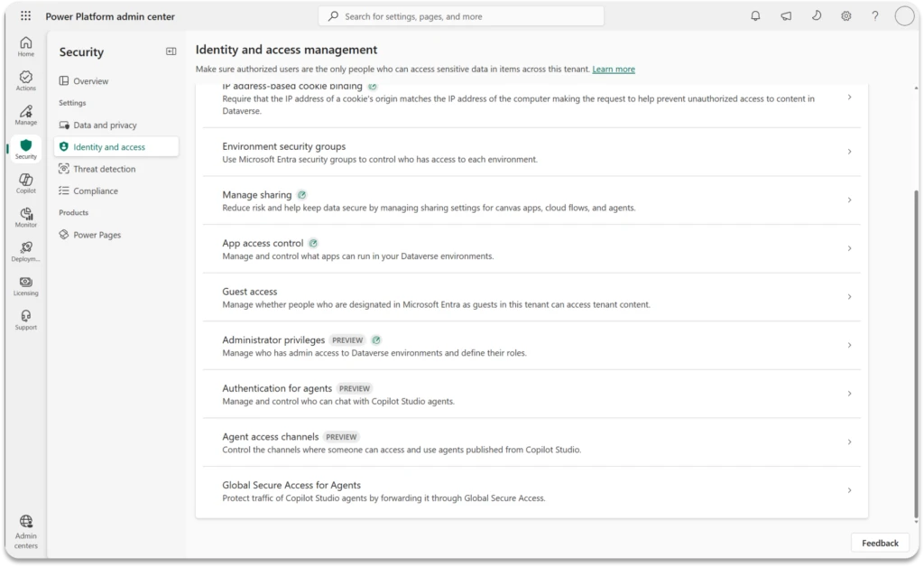Open Licensing in the left rail
Viewport: 924px width, 567px height.
click(x=25, y=286)
